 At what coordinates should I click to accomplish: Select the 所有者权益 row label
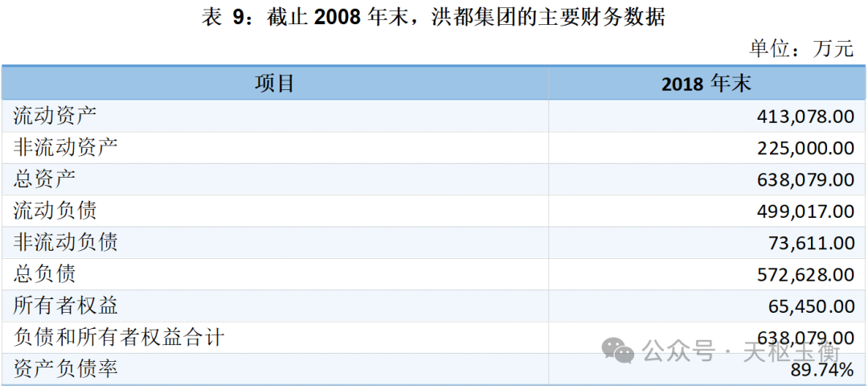tap(65, 306)
